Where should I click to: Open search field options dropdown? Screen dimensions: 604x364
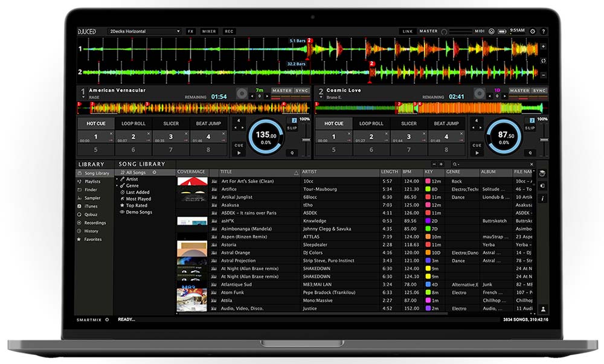click(x=455, y=164)
